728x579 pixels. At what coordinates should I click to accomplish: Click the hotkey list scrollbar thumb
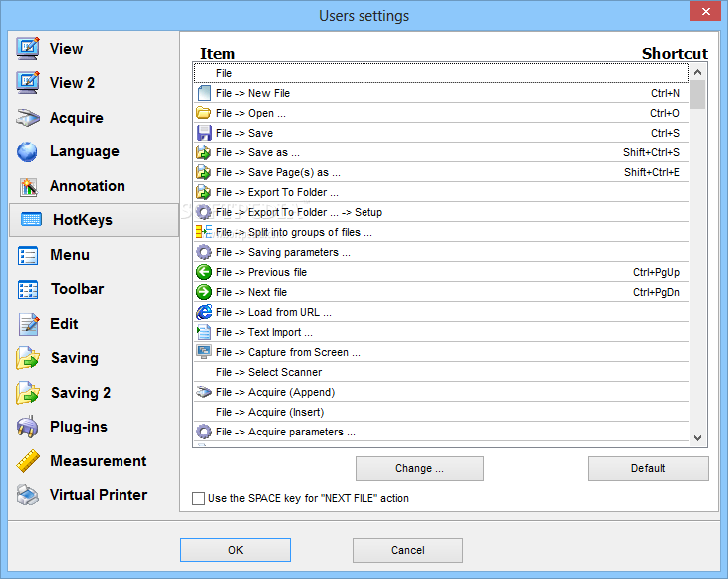[x=697, y=95]
